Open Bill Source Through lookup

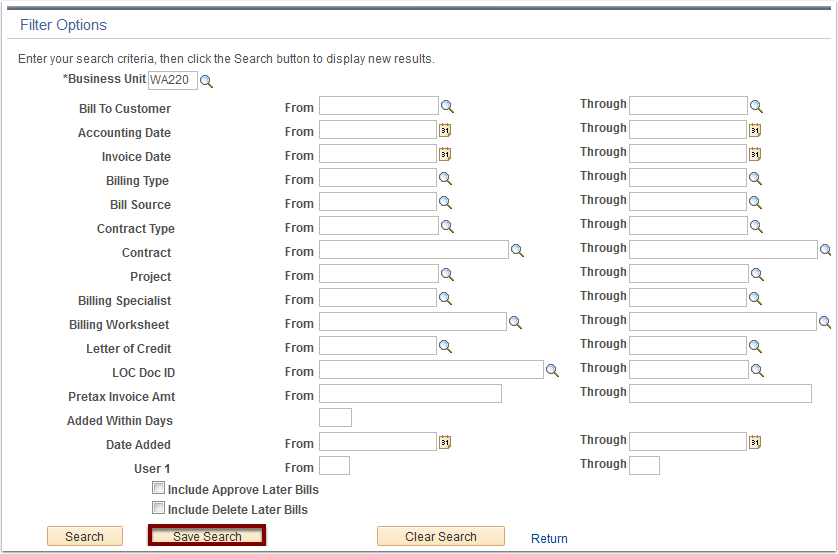coord(755,202)
